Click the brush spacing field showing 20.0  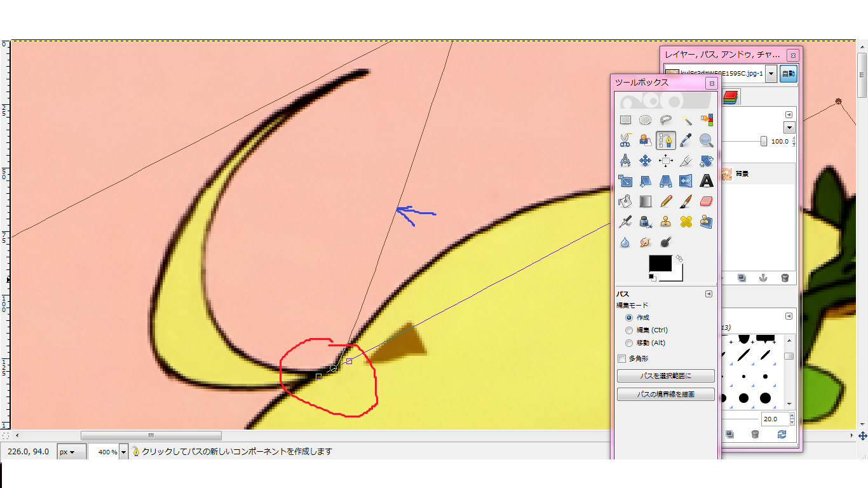tap(775, 419)
